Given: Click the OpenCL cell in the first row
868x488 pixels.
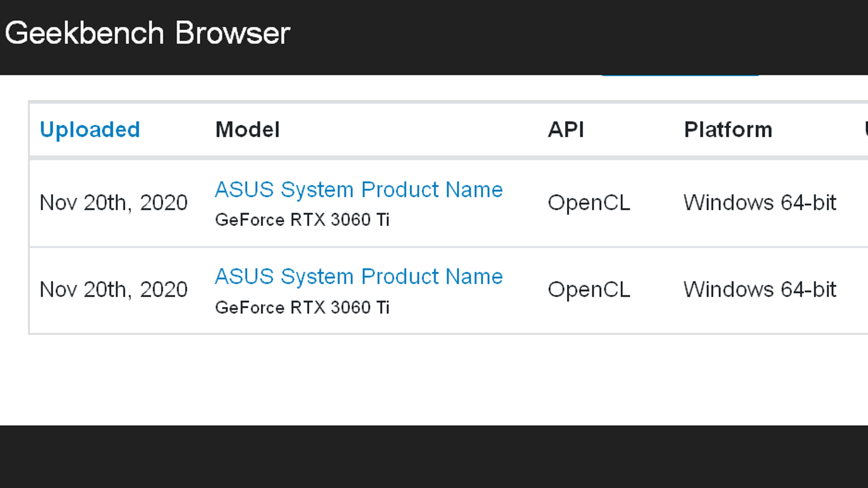Looking at the screenshot, I should [x=589, y=203].
